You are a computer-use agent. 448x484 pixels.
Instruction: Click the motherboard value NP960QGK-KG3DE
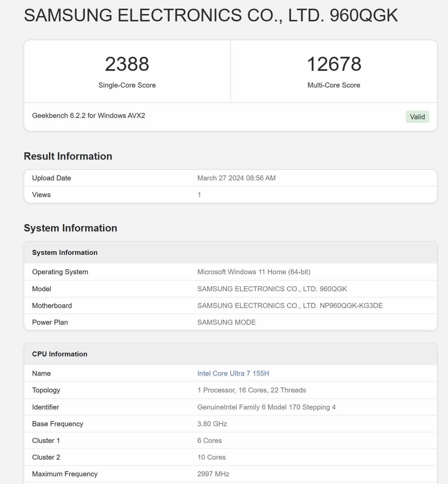tap(290, 305)
